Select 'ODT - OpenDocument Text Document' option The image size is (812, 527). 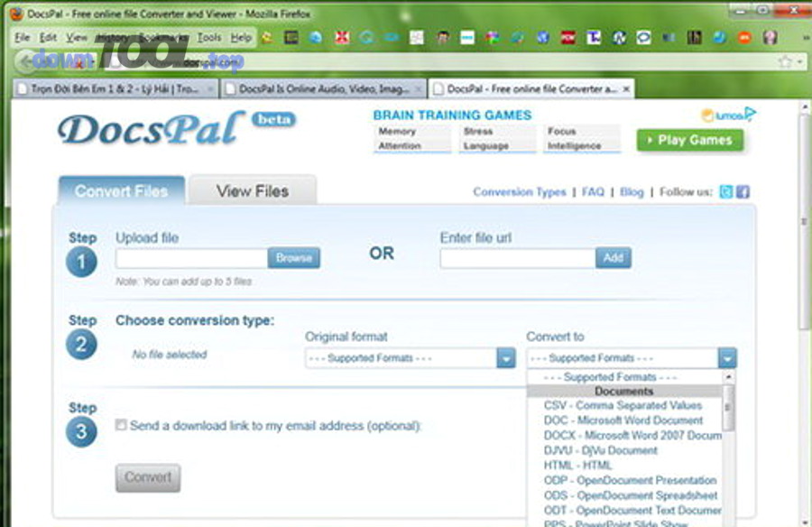(x=623, y=511)
